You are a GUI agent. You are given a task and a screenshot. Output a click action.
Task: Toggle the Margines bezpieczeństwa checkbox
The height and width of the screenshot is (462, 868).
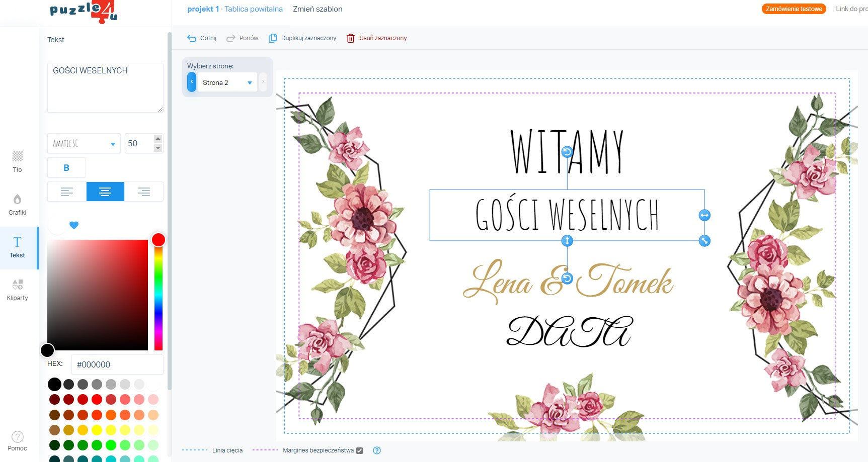pos(359,450)
